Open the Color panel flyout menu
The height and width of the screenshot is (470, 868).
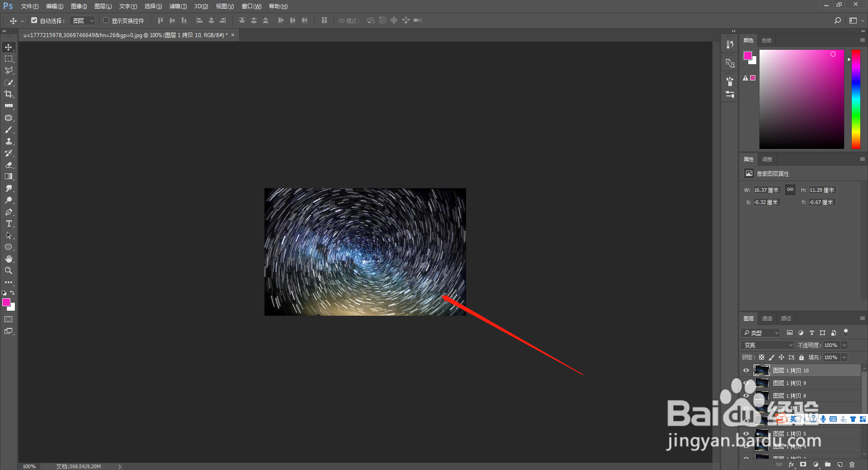862,40
